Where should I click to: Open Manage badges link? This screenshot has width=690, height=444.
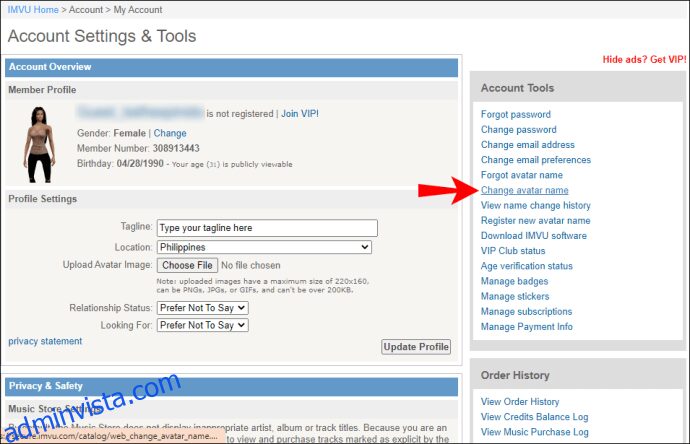[514, 281]
